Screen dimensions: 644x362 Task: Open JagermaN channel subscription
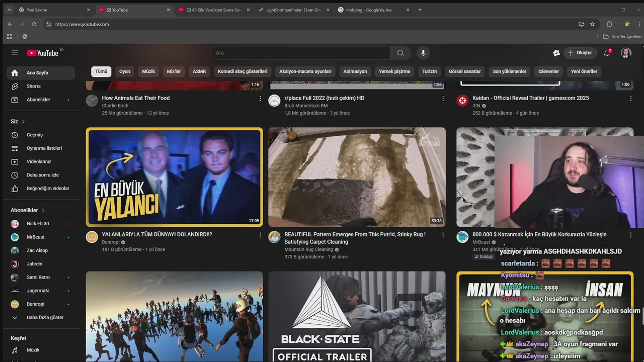point(41,291)
